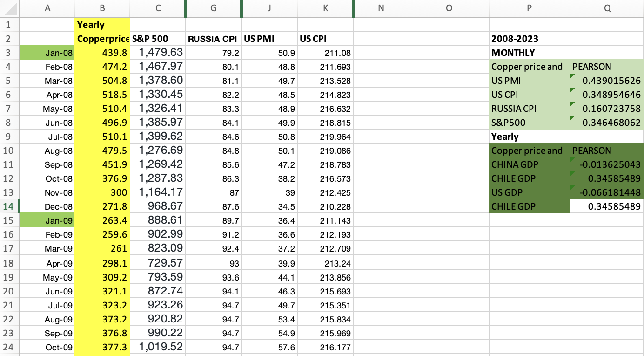
Task: Select column A header
Action: coord(47,8)
